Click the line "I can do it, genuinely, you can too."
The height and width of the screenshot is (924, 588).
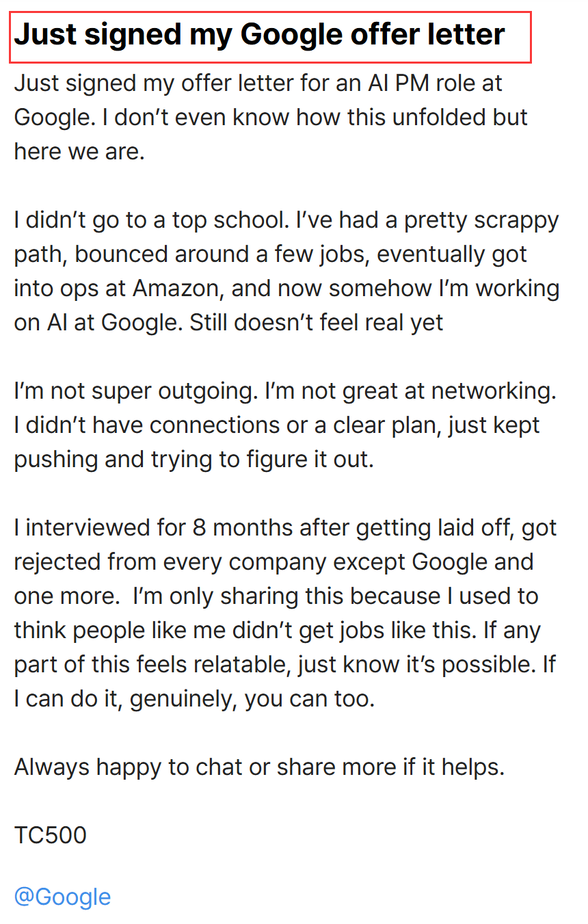coord(194,699)
